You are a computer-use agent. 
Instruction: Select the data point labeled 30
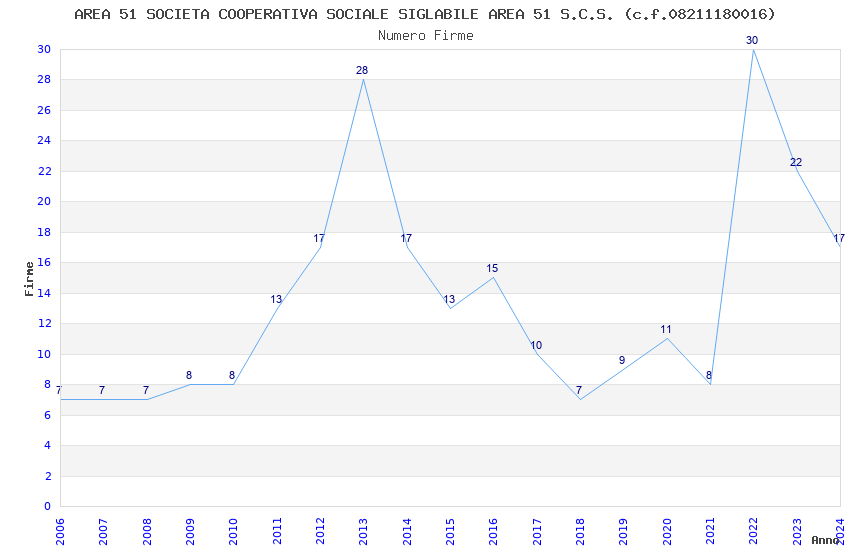tap(752, 40)
